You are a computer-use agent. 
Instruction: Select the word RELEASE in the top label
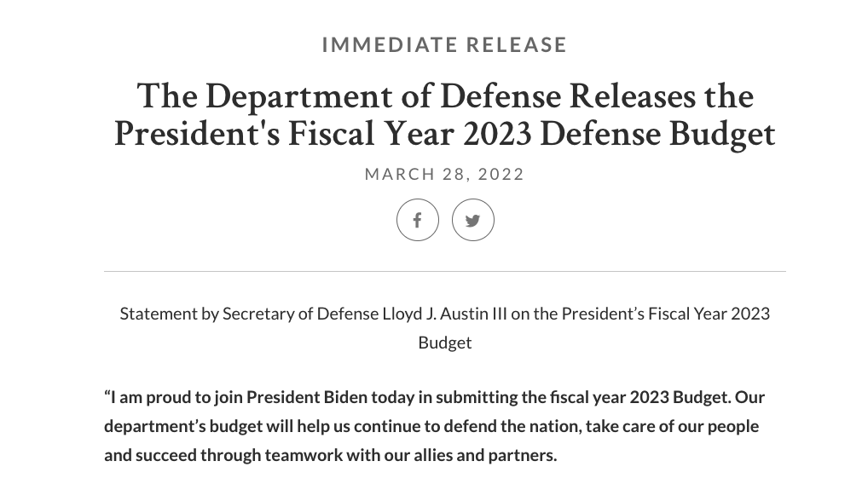517,45
